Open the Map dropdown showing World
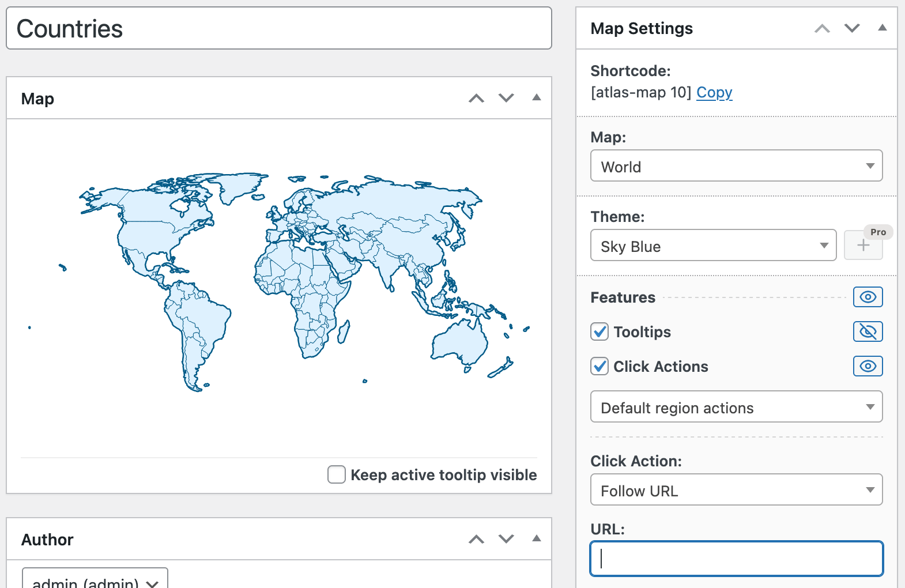Image resolution: width=905 pixels, height=588 pixels. tap(736, 166)
